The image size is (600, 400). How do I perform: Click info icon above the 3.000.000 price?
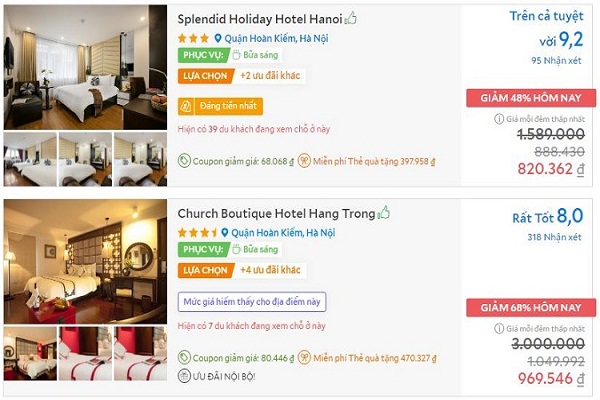[x=499, y=328]
